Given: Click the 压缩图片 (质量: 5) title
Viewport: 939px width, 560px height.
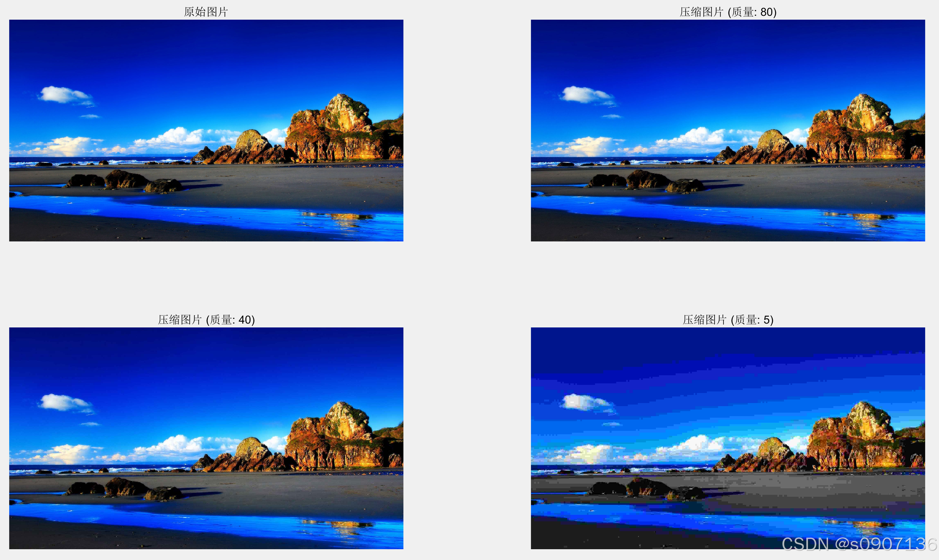Looking at the screenshot, I should (728, 320).
